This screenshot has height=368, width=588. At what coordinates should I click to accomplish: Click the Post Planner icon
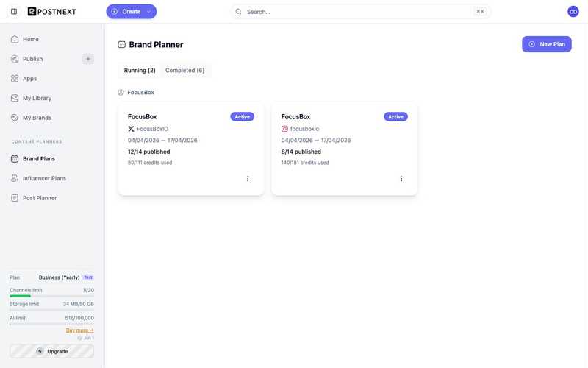click(15, 198)
